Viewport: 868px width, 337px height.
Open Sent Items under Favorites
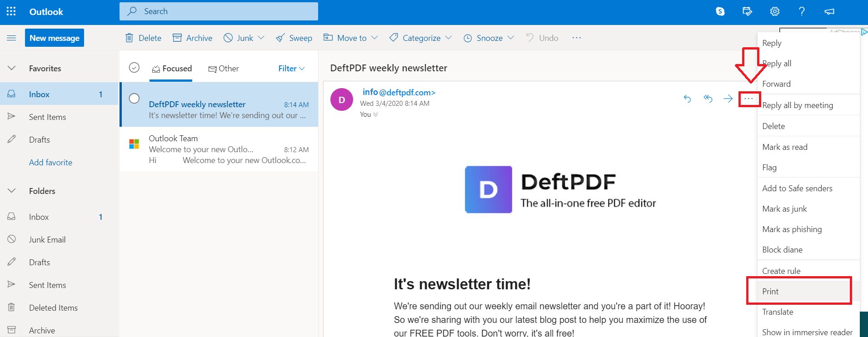[x=59, y=117]
